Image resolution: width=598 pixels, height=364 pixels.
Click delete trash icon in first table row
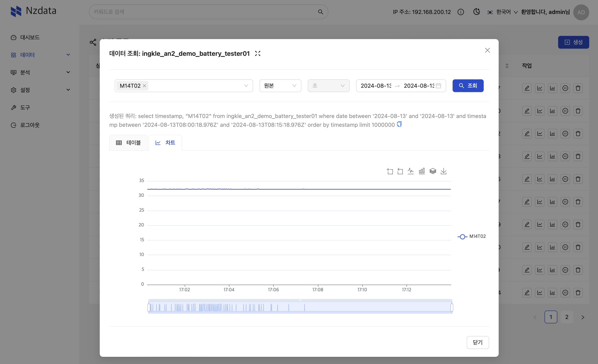[x=578, y=88]
